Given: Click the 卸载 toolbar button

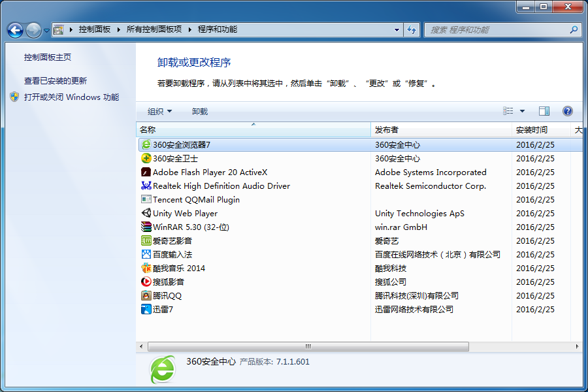Looking at the screenshot, I should pos(200,112).
